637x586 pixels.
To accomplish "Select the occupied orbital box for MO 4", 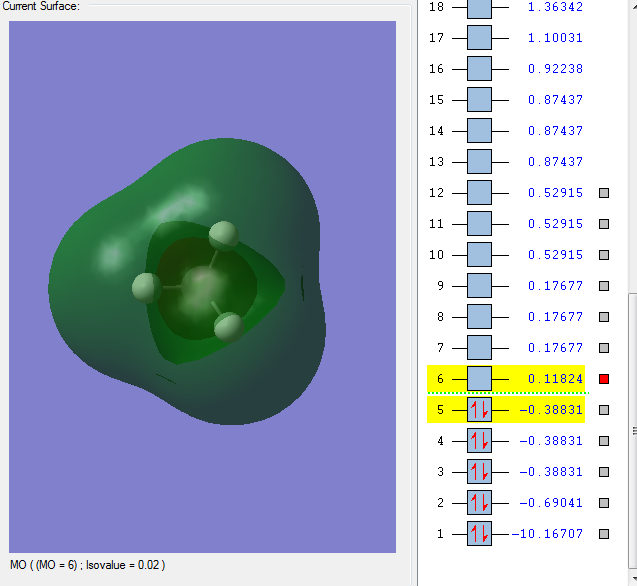I will click(x=479, y=441).
